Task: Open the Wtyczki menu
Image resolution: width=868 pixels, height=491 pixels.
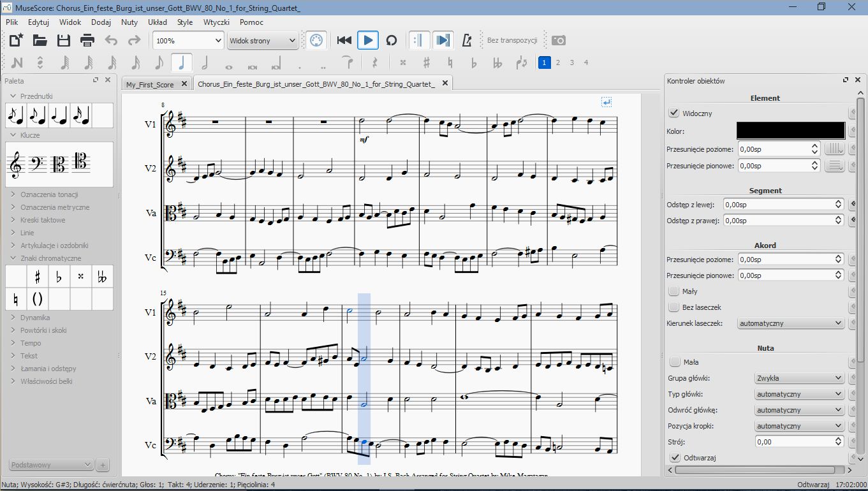Action: [216, 22]
